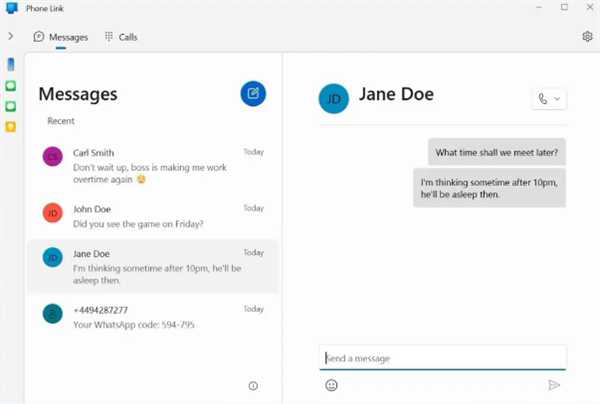Start a new message with compose button
The image size is (600, 404).
pos(253,94)
